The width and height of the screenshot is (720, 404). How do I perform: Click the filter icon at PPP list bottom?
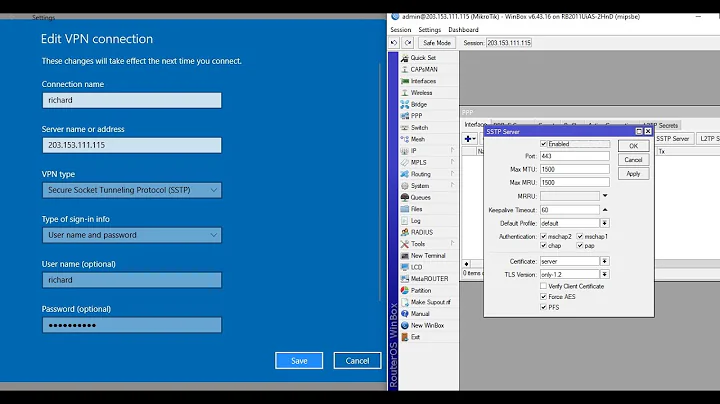(x=467, y=264)
